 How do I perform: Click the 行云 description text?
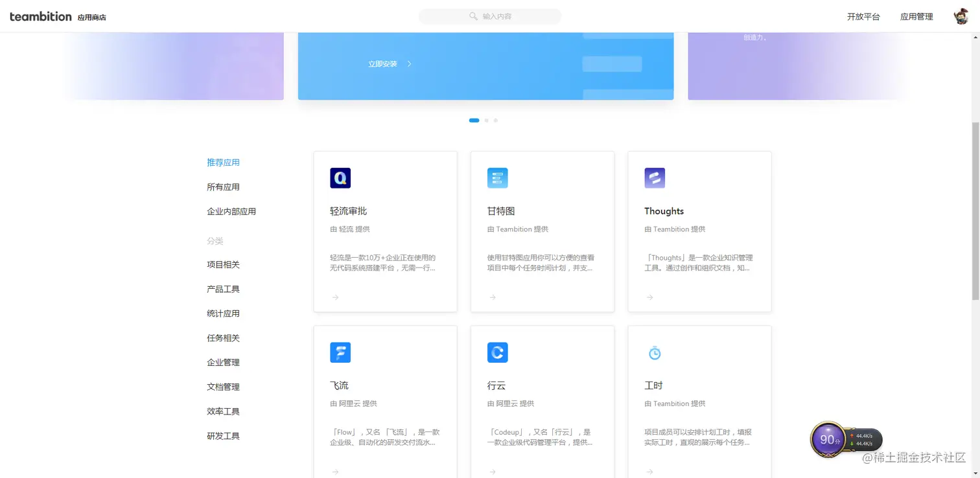[541, 437]
